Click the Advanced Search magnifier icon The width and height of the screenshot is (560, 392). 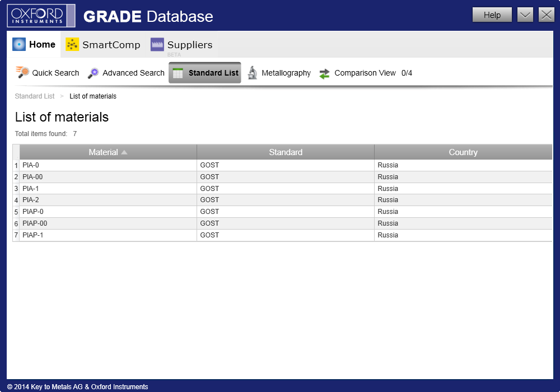click(x=93, y=73)
